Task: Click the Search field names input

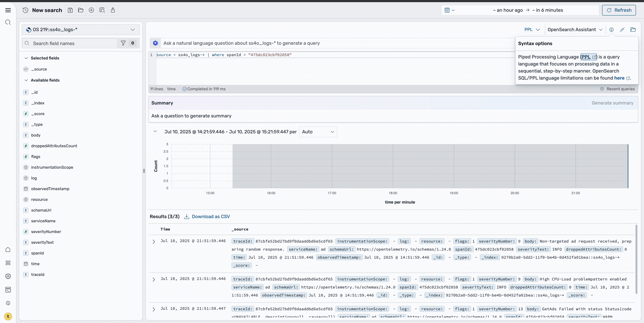Action: 70,43
